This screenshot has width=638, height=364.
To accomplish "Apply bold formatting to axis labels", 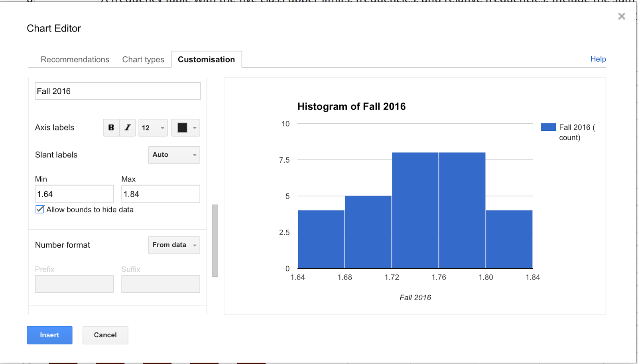I will [111, 128].
